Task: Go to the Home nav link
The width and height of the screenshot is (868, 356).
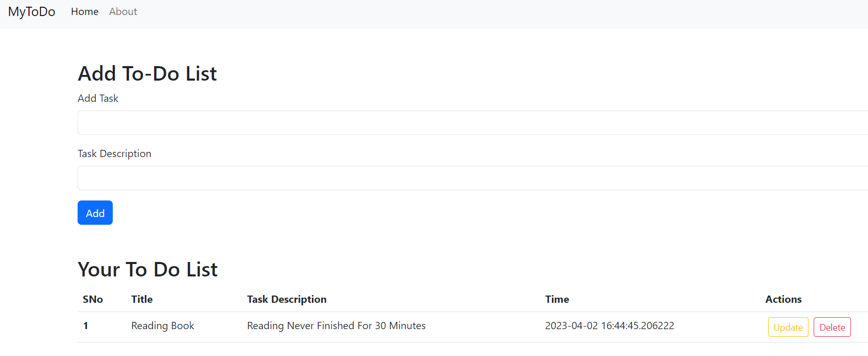Action: [85, 11]
